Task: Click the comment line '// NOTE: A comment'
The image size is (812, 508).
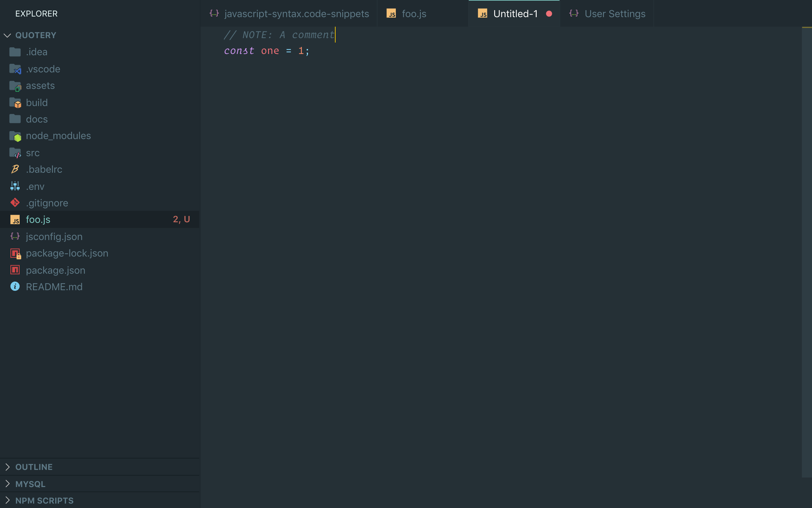Action: pyautogui.click(x=279, y=35)
